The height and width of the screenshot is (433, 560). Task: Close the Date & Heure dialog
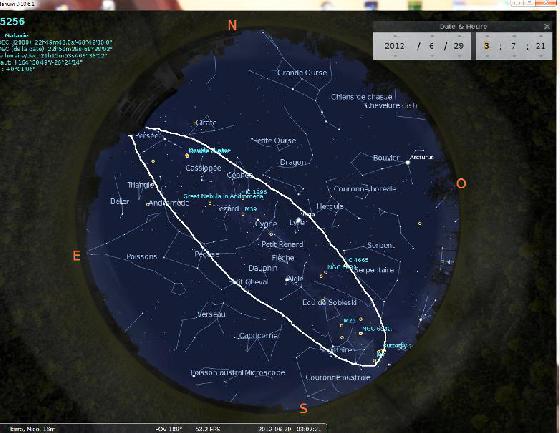coord(546,26)
